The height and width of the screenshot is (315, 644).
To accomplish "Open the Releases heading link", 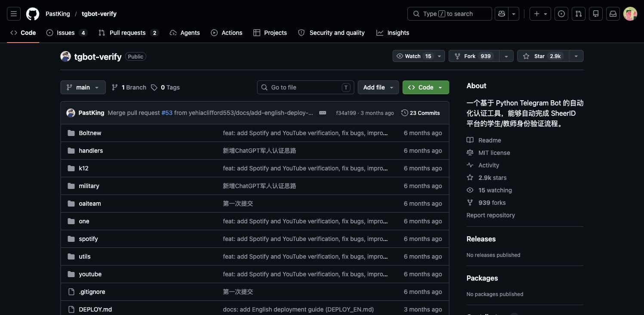I will (481, 239).
